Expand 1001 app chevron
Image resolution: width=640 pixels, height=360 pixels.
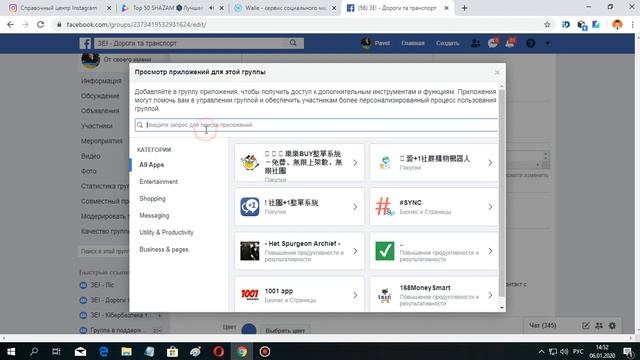[355, 295]
